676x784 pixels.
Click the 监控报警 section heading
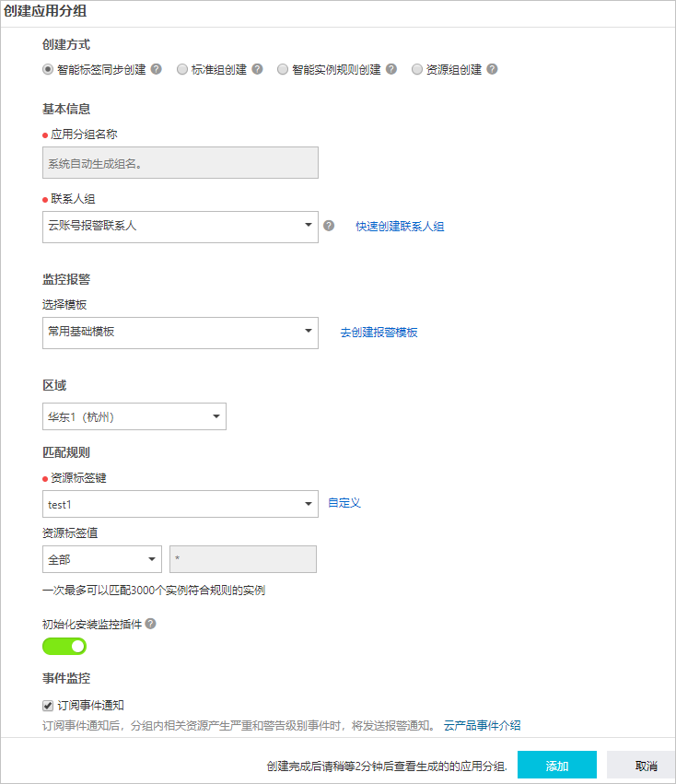pos(66,279)
